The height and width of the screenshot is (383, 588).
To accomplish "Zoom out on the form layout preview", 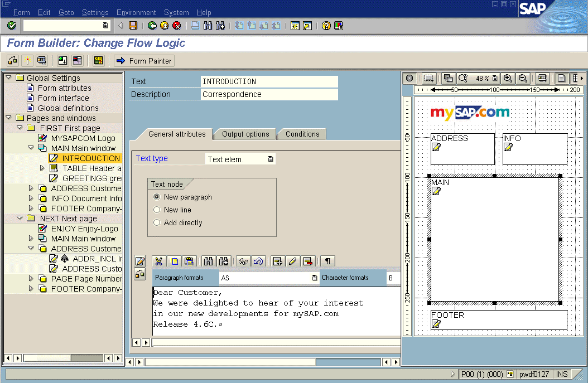I will coord(523,79).
